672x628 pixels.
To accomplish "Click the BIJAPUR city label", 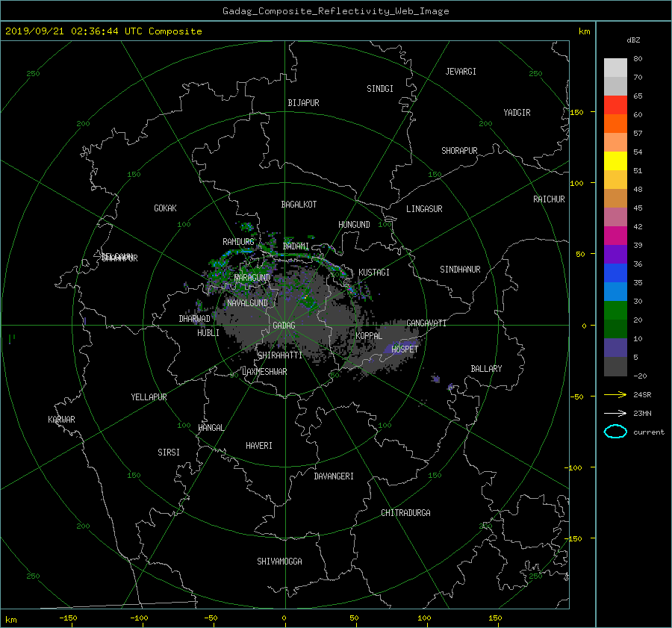I will pyautogui.click(x=303, y=103).
